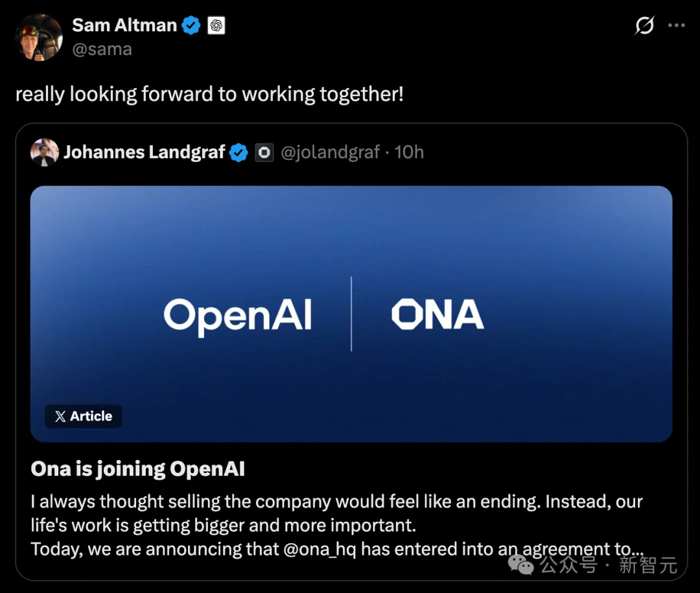Open the three-dot more options menu

click(676, 25)
